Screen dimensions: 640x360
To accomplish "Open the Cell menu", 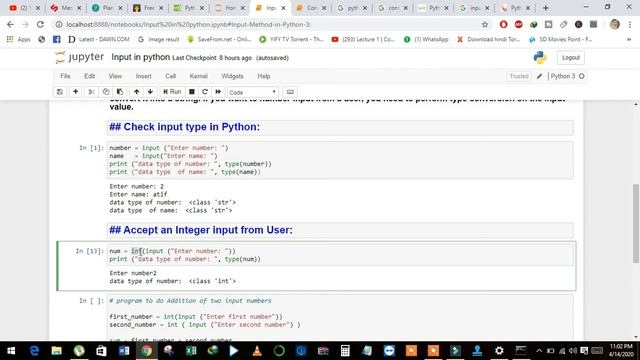I will (x=171, y=76).
